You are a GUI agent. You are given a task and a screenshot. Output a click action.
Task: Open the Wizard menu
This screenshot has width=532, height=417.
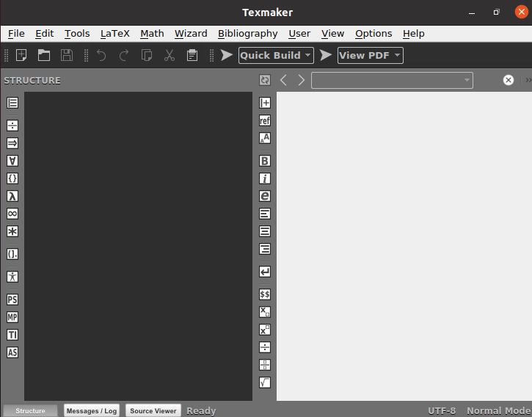click(x=191, y=34)
